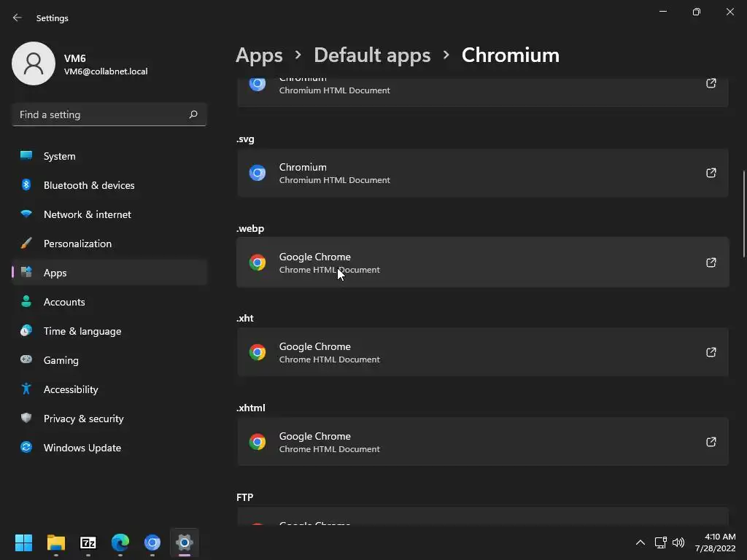
Task: Open Network & internet settings
Action: pyautogui.click(x=109, y=214)
